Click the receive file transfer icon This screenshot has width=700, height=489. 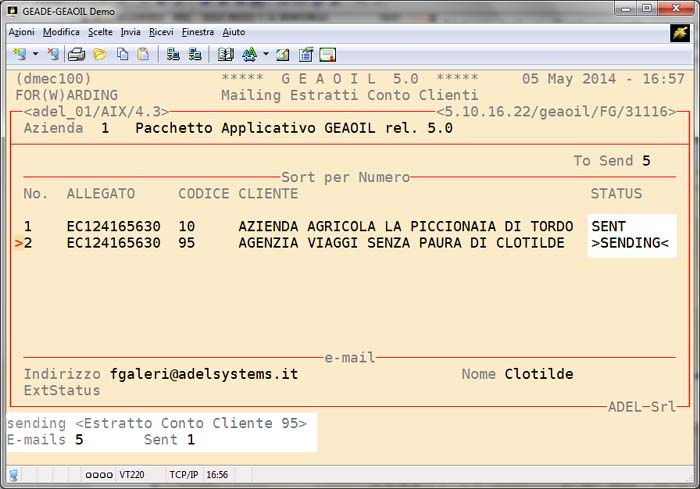pyautogui.click(x=195, y=54)
